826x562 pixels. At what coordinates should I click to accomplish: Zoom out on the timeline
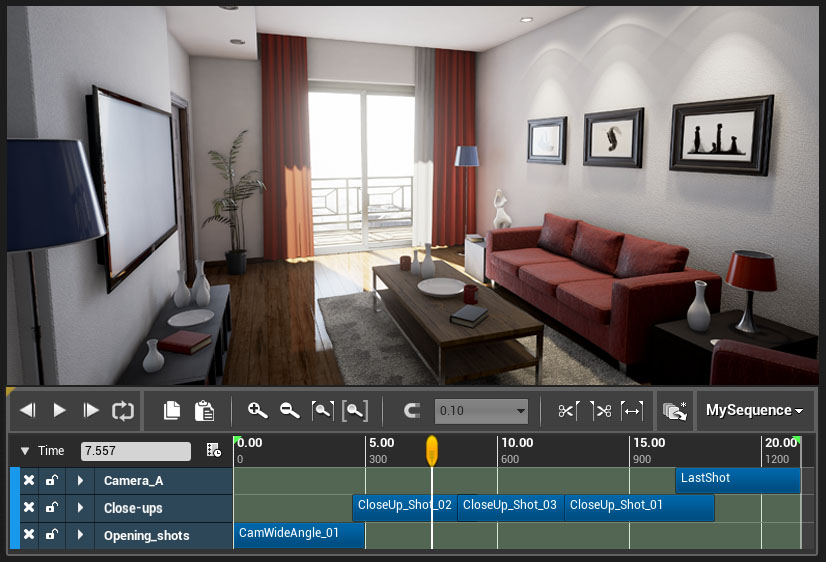click(x=290, y=410)
